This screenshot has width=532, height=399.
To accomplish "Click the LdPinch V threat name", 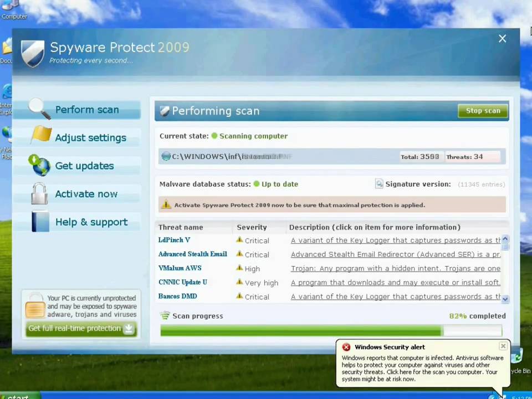I will click(x=174, y=240).
